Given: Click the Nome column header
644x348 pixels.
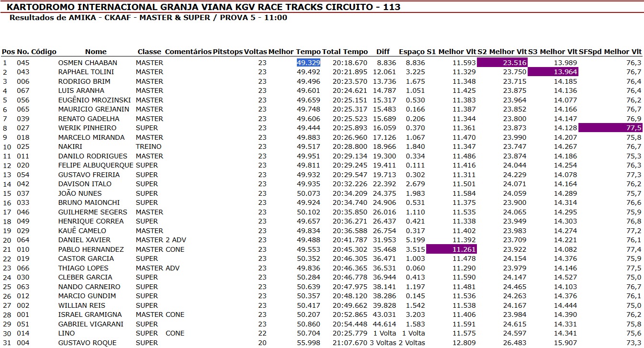Looking at the screenshot, I should coord(96,52).
